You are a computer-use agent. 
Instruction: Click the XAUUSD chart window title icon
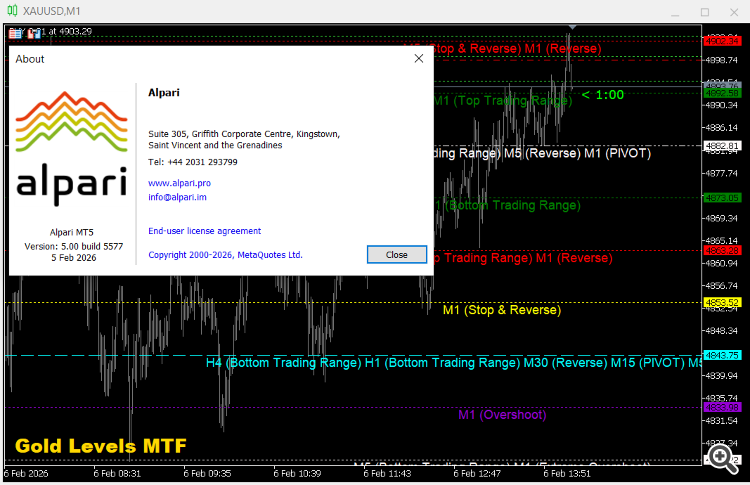pyautogui.click(x=12, y=10)
